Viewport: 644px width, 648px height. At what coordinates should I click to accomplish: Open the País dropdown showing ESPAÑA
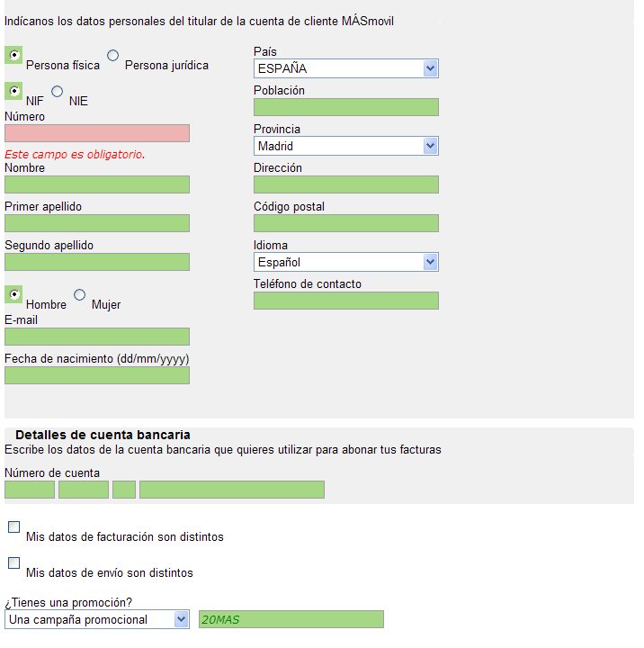tap(345, 68)
